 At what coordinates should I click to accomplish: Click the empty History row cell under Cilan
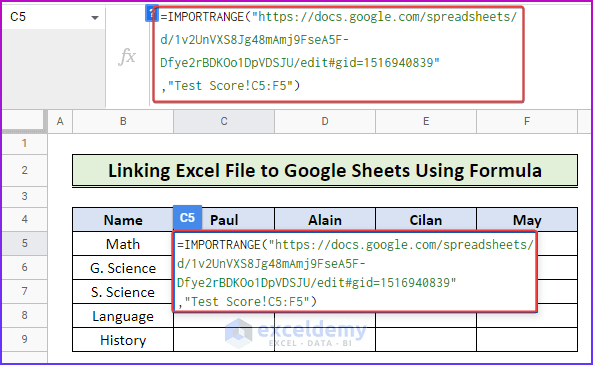pos(426,340)
